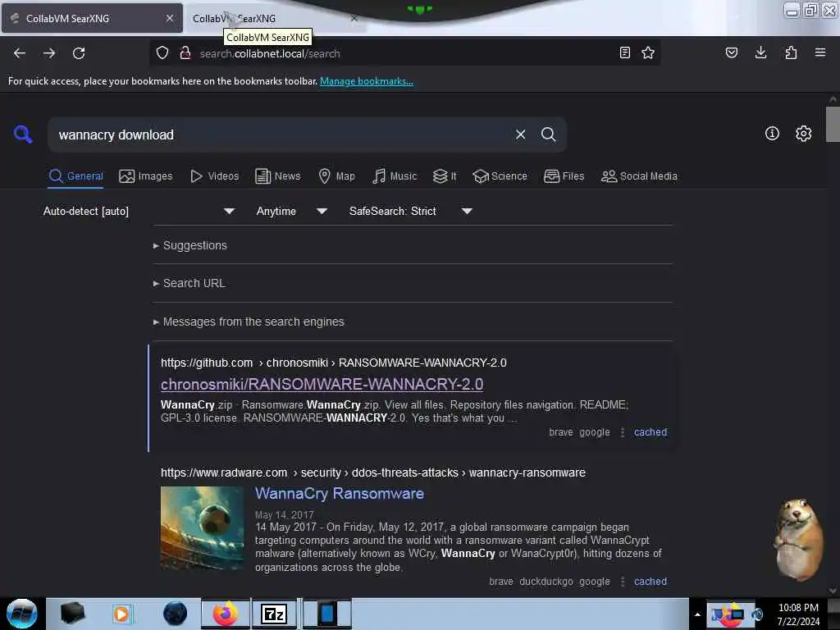
Task: Bookmark this page with the star icon
Action: point(648,52)
